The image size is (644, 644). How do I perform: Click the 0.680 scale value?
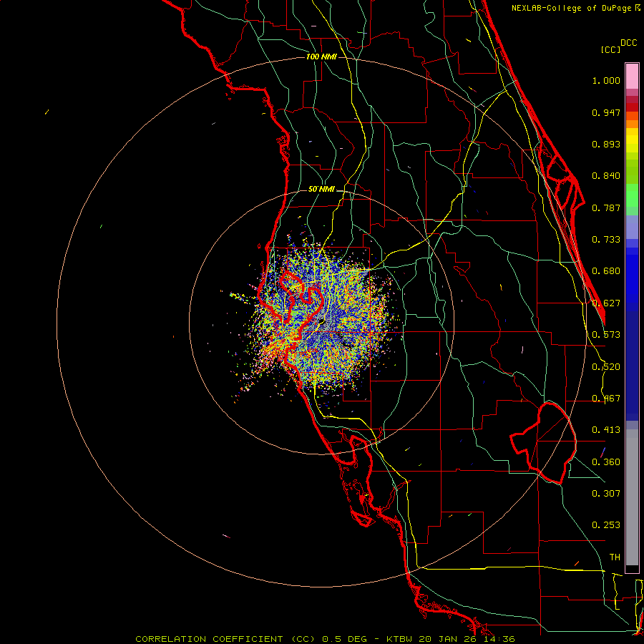coord(606,271)
